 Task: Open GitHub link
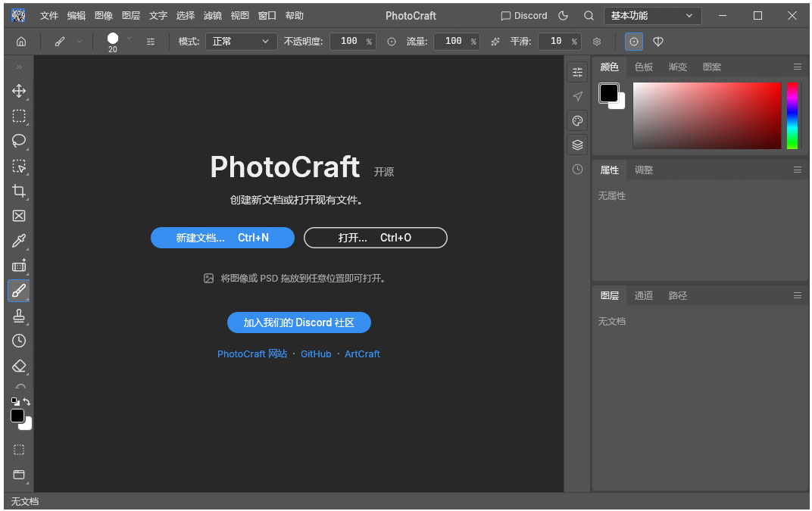[316, 354]
